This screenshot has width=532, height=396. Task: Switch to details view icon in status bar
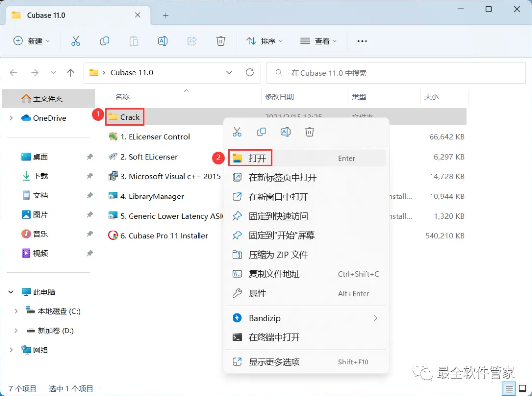509,389
